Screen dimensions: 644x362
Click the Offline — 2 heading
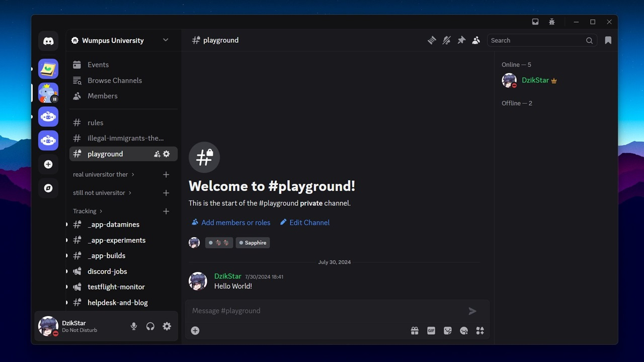[517, 103]
